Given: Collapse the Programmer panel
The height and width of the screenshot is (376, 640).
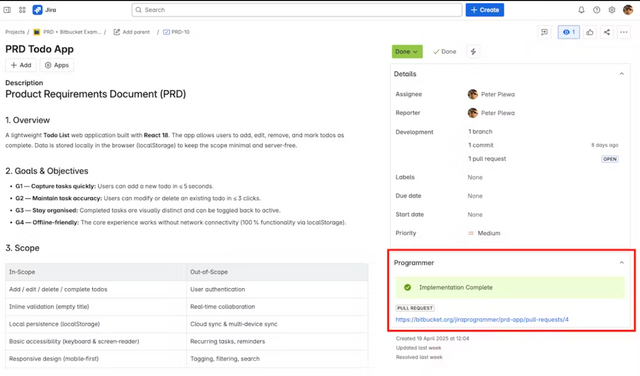Looking at the screenshot, I should (x=621, y=263).
